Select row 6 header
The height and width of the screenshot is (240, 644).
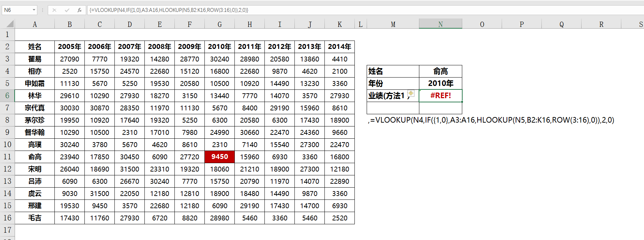(x=7, y=96)
